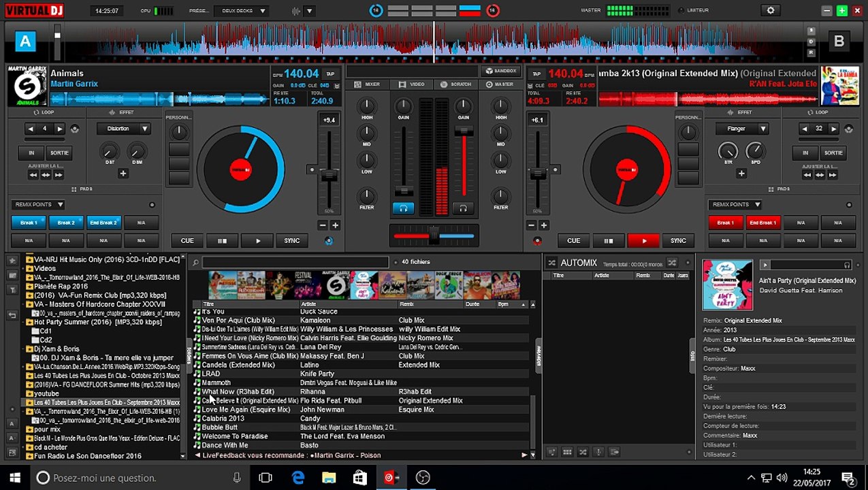Screen dimensions: 868x490
Task: Open deck B Flanger effect dropdown
Action: [742, 129]
